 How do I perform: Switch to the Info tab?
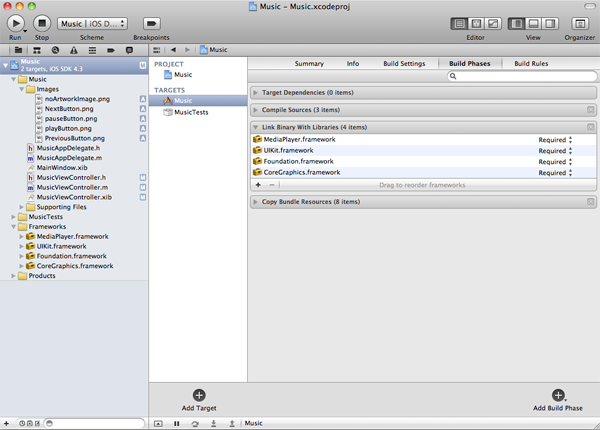pyautogui.click(x=353, y=64)
